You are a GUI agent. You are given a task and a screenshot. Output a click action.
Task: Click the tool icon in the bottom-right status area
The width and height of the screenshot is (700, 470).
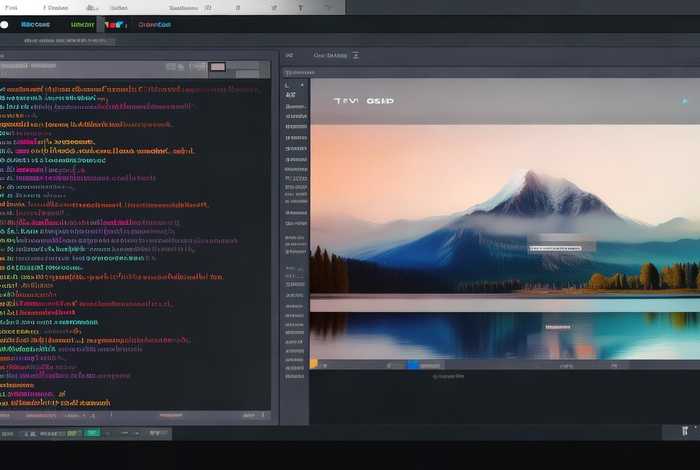point(685,431)
